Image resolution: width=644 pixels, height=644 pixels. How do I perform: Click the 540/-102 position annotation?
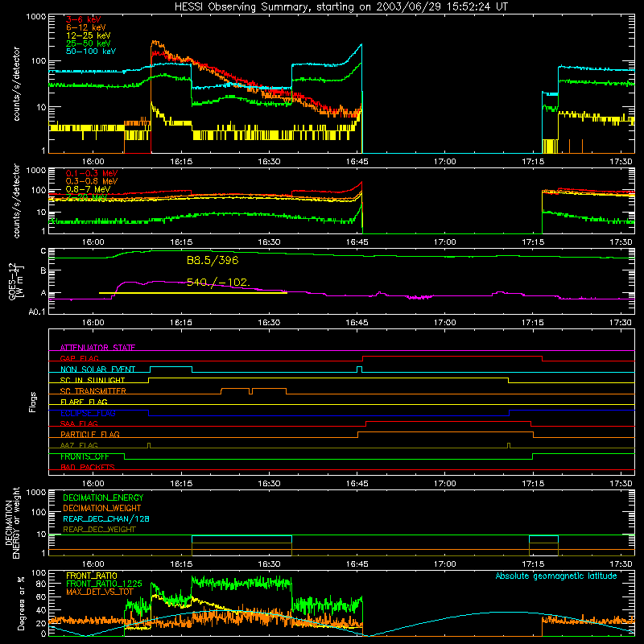(218, 283)
